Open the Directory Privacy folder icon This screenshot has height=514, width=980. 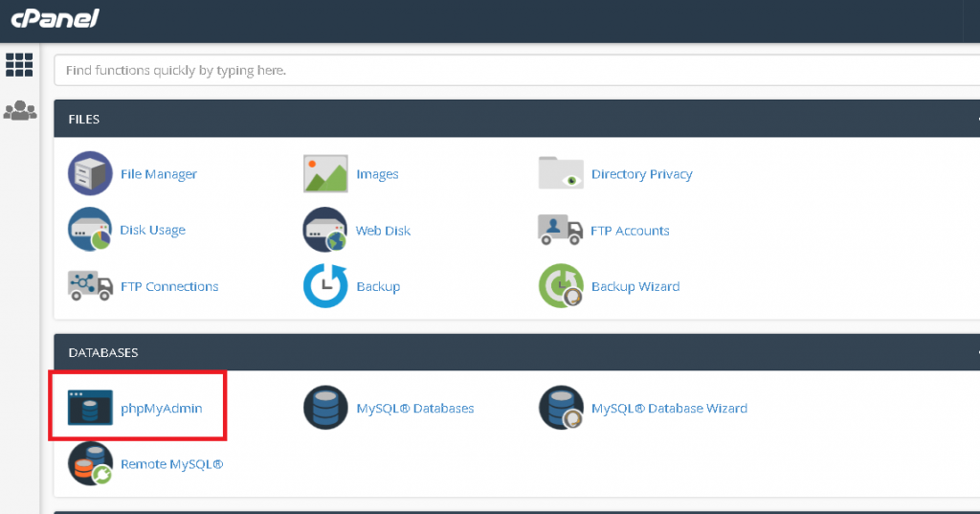pos(561,172)
